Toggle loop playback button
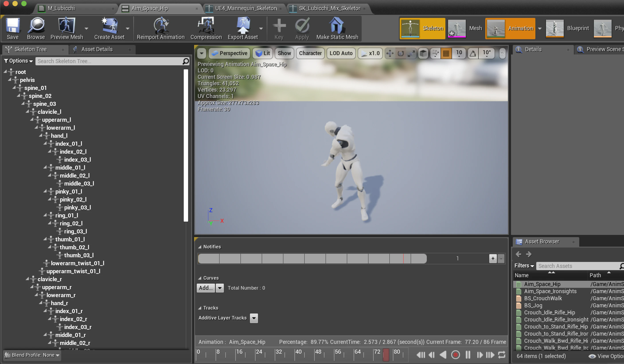This screenshot has width=624, height=364. pos(502,355)
